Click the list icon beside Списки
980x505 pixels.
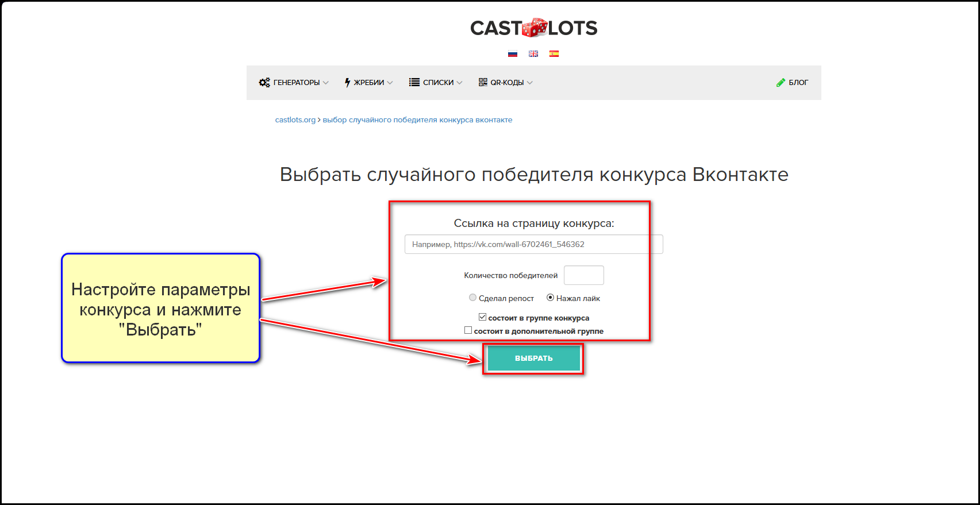414,83
